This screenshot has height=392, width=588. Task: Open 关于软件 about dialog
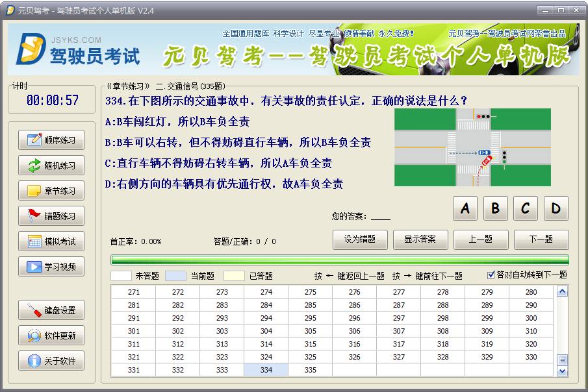point(51,361)
